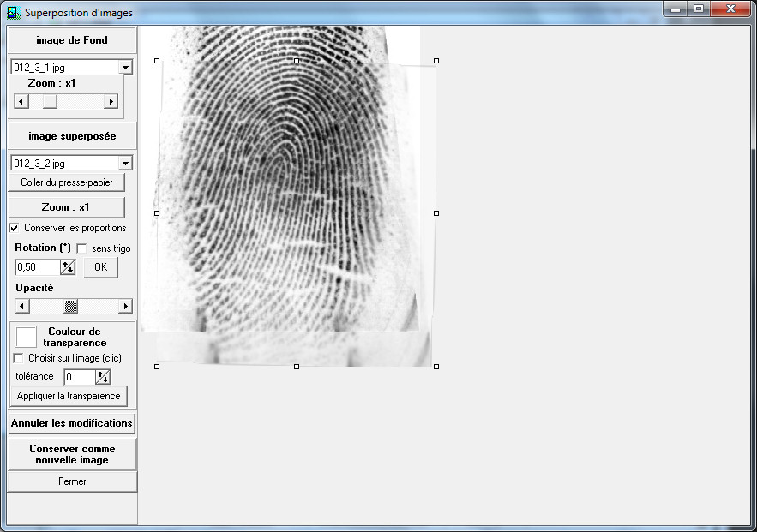
Task: Click the 'Fermer' button
Action: tap(72, 481)
